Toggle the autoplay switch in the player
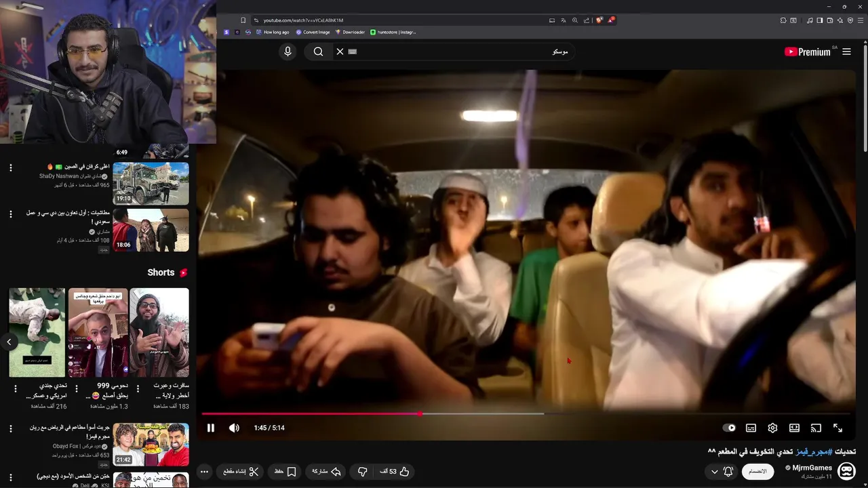This screenshot has height=488, width=868. pos(729,428)
